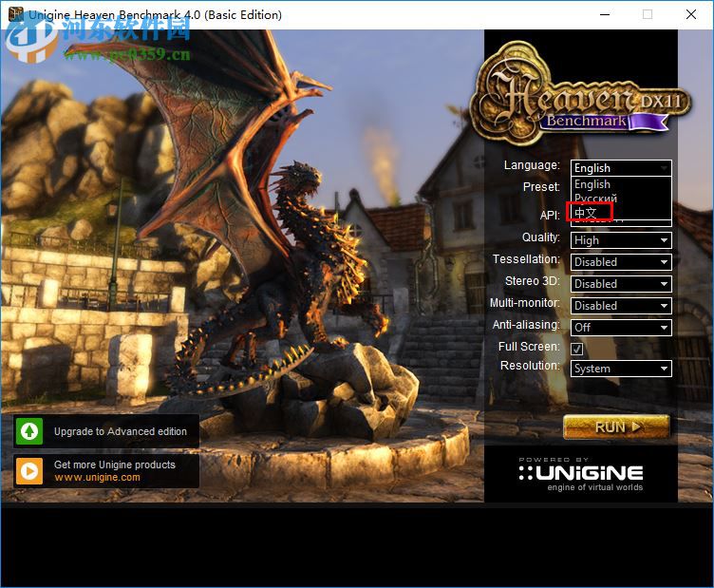Viewport: 714px width, 588px height.
Task: Open Get more Unigine products link
Action: pyautogui.click(x=106, y=470)
